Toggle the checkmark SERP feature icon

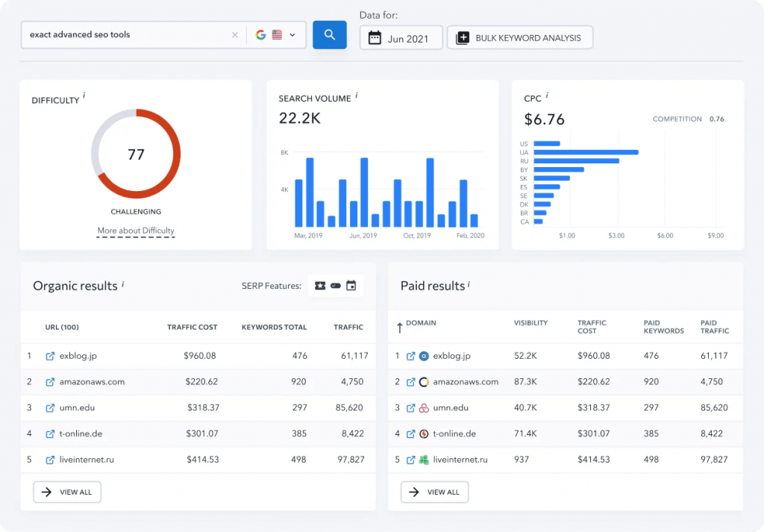336,285
